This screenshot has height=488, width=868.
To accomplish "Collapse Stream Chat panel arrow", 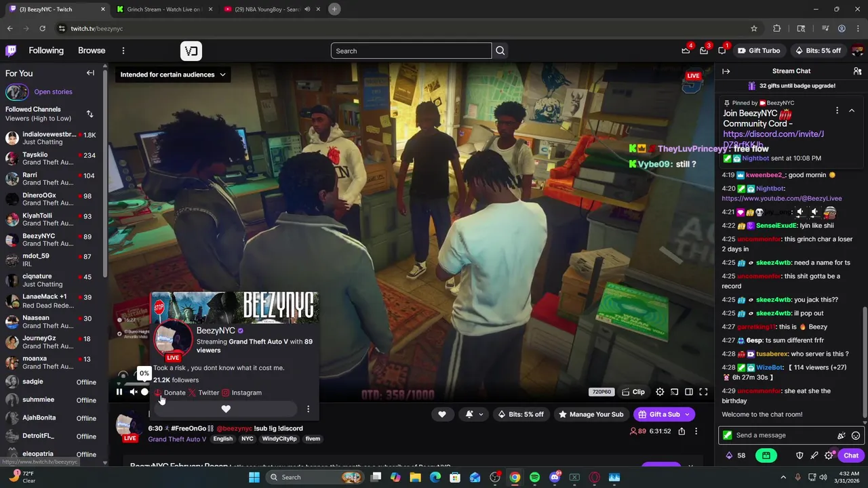I will pyautogui.click(x=726, y=71).
